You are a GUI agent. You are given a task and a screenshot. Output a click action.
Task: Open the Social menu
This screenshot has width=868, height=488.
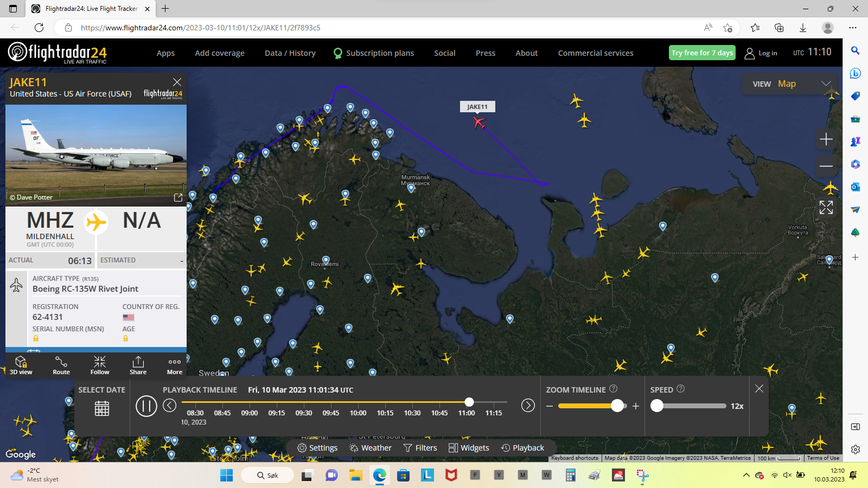coord(445,53)
